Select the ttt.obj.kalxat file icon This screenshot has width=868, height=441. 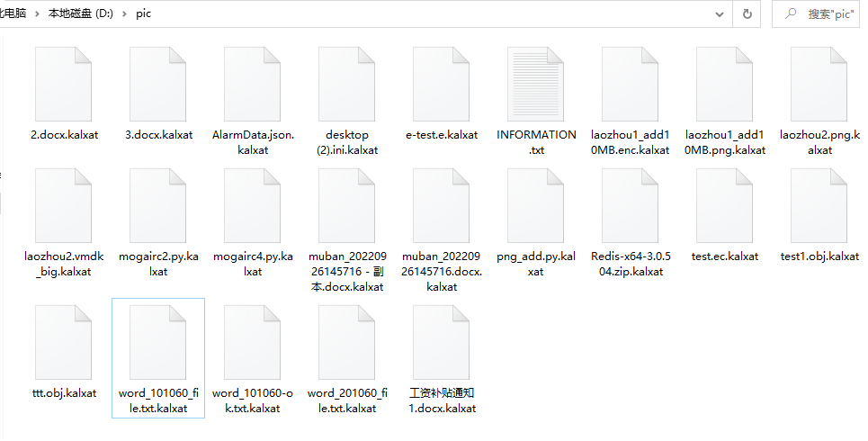(64, 342)
